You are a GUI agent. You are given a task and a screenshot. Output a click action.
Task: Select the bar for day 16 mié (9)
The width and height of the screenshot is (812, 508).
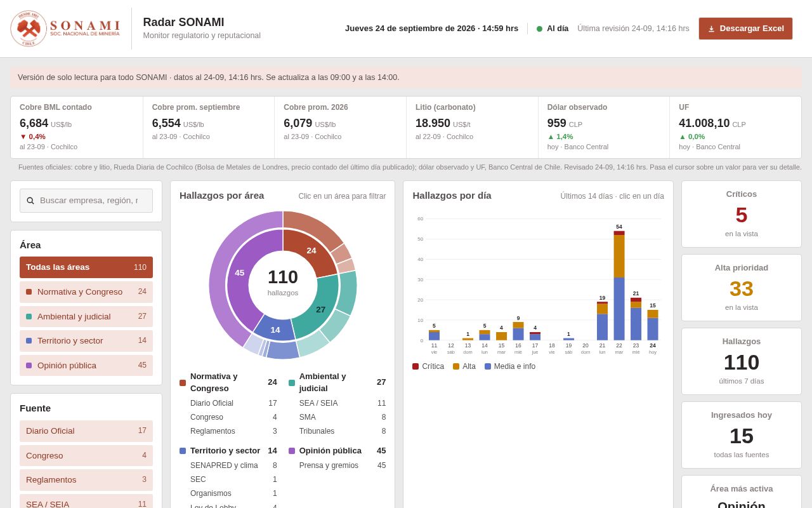(x=518, y=331)
